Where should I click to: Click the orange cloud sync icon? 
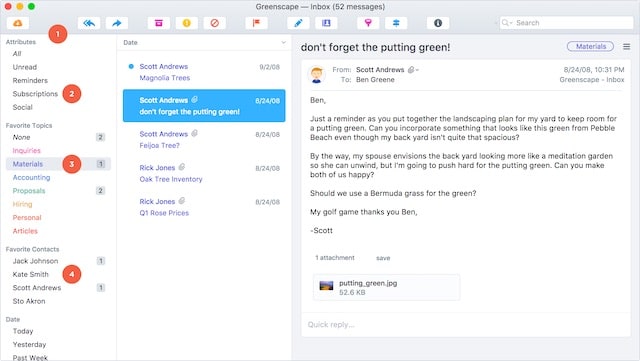pyautogui.click(x=18, y=23)
